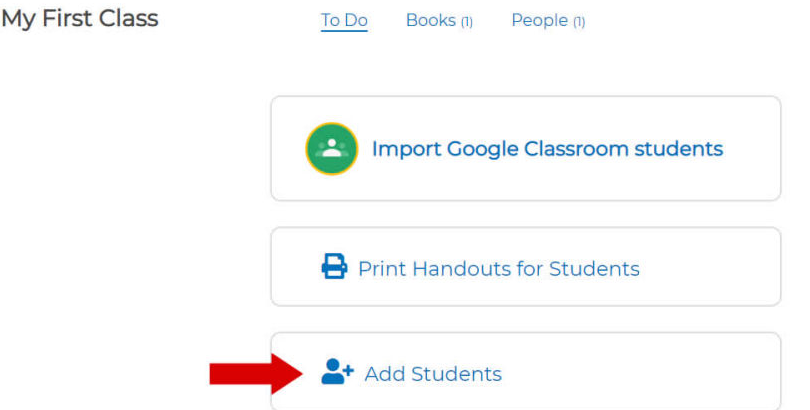Open Print Handouts for Students

point(498,268)
